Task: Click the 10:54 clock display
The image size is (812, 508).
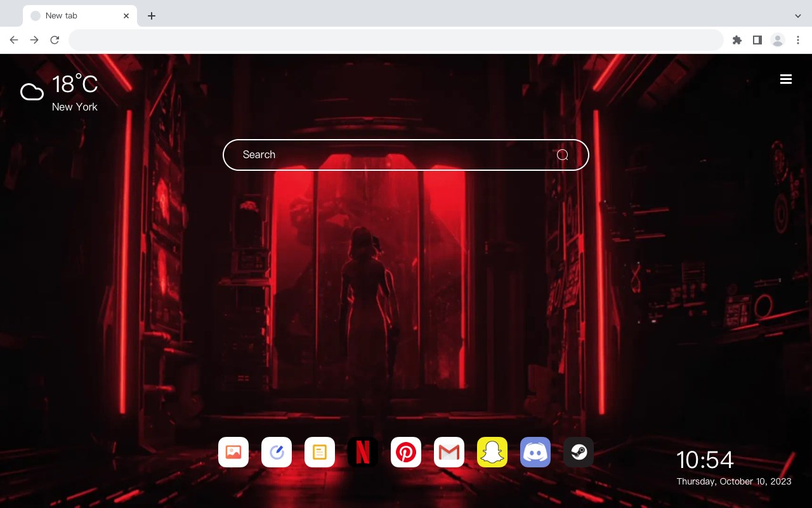Action: [705, 460]
